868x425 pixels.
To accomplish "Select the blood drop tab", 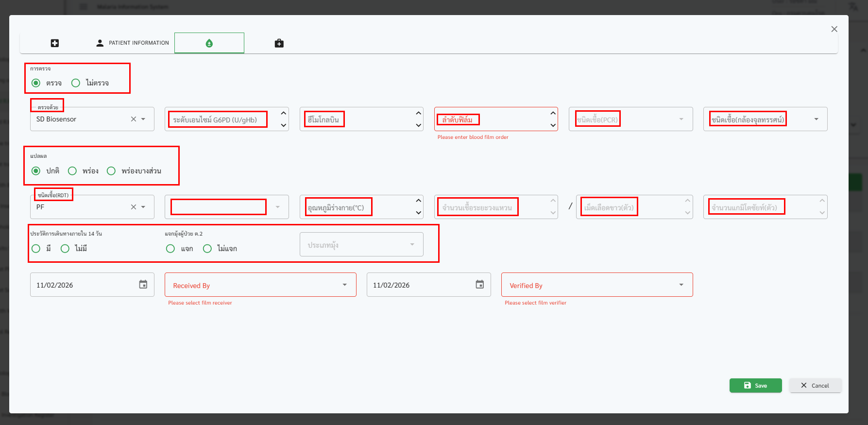I will [x=209, y=43].
